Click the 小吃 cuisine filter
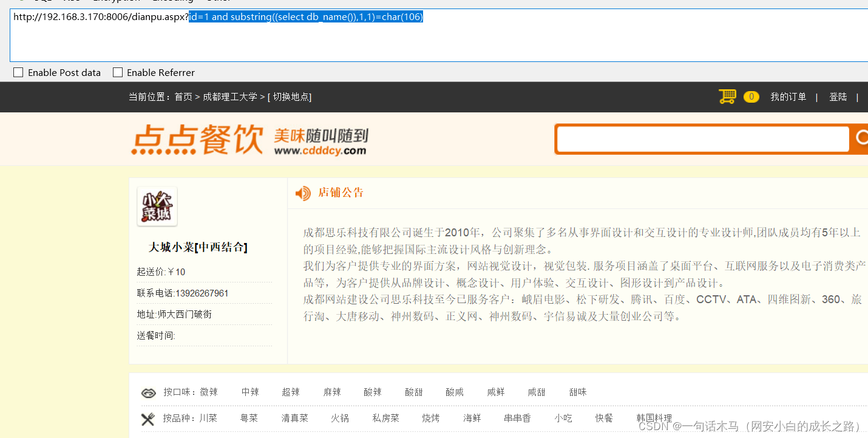Viewport: 868px width, 438px height. [563, 419]
